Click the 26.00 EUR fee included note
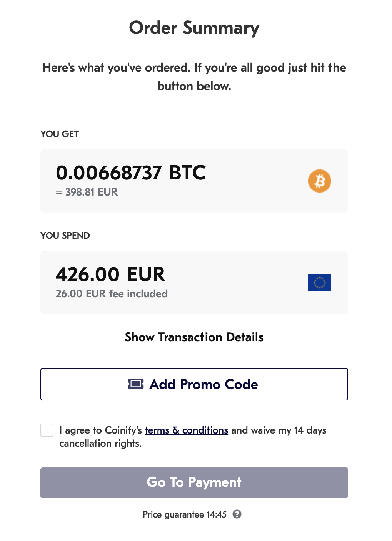Screen dimensions: 392x541 [x=112, y=294]
